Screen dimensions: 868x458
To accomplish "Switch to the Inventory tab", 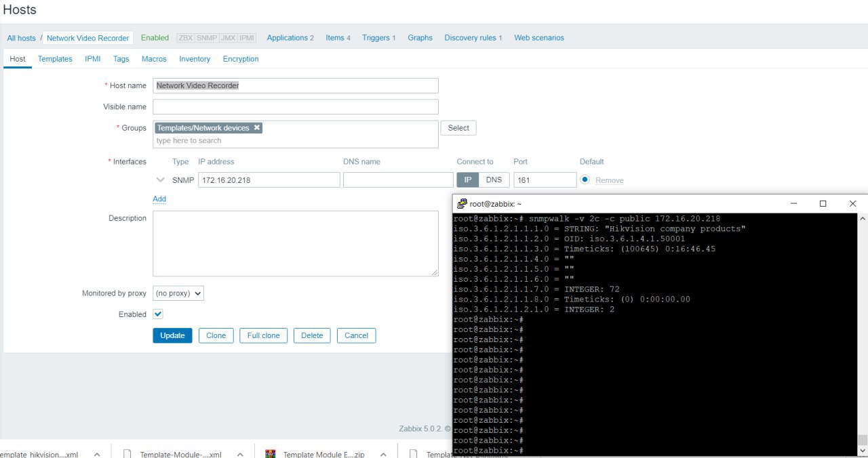I will point(195,59).
